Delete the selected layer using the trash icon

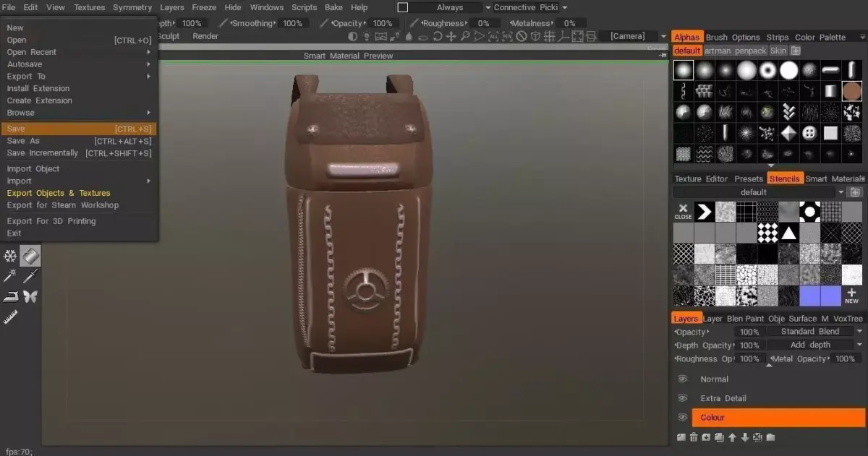(x=694, y=437)
